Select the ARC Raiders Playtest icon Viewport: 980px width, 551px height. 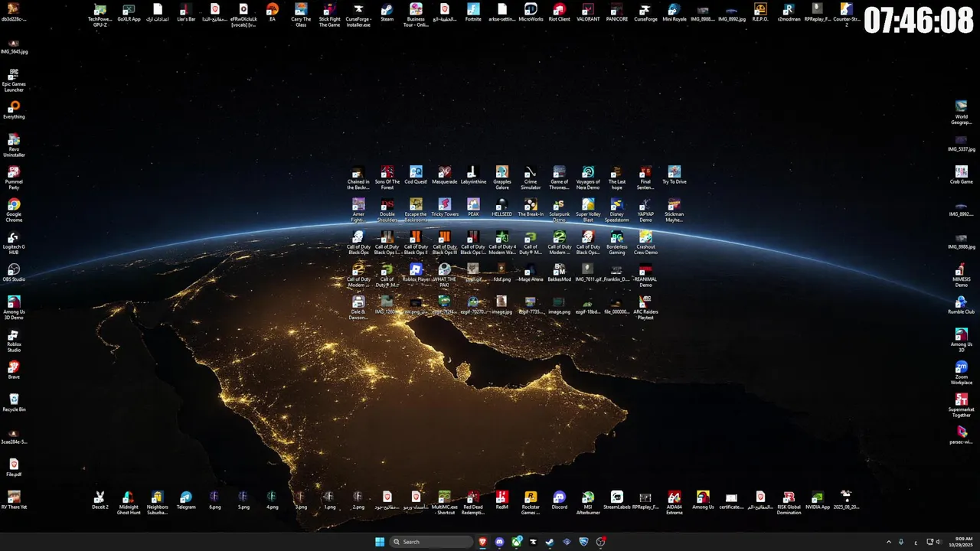tap(645, 307)
